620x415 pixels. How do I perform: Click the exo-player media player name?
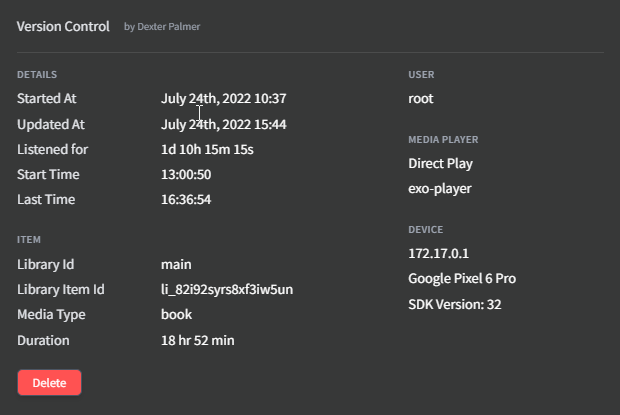coord(440,189)
